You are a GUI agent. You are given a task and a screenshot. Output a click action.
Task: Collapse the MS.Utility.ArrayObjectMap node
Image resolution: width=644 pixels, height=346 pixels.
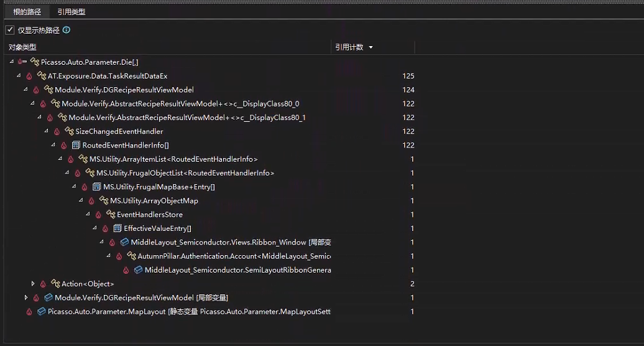pyautogui.click(x=81, y=200)
